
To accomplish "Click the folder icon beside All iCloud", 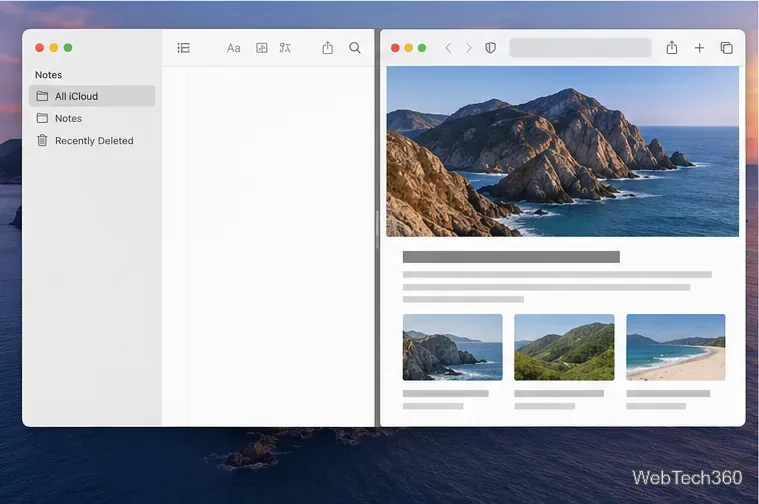I will (42, 96).
